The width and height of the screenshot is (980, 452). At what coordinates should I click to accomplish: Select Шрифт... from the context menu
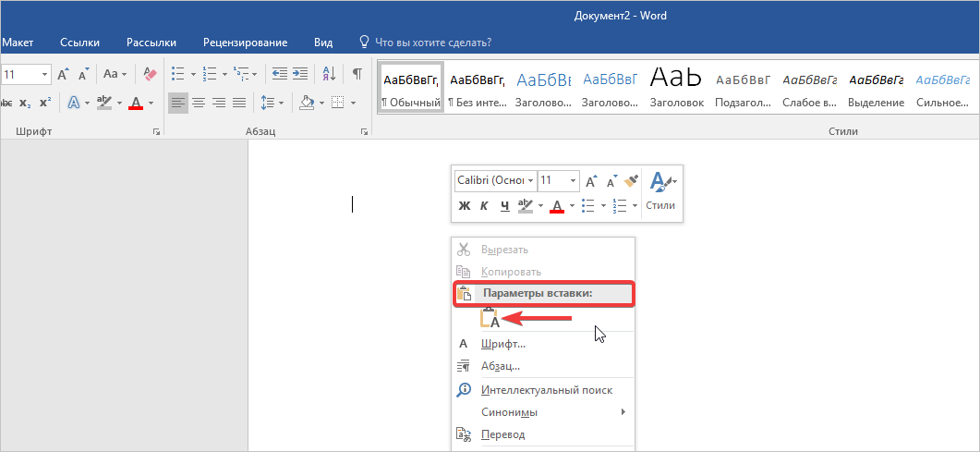pyautogui.click(x=503, y=344)
